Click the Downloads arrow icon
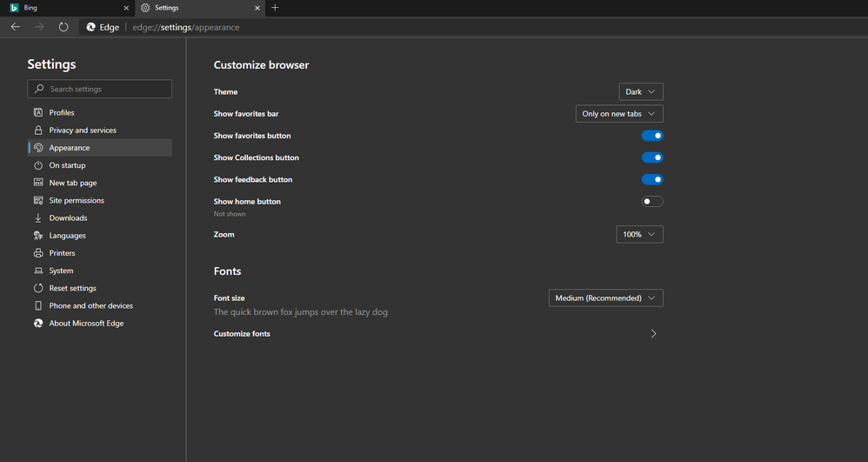Image resolution: width=868 pixels, height=462 pixels. point(38,218)
